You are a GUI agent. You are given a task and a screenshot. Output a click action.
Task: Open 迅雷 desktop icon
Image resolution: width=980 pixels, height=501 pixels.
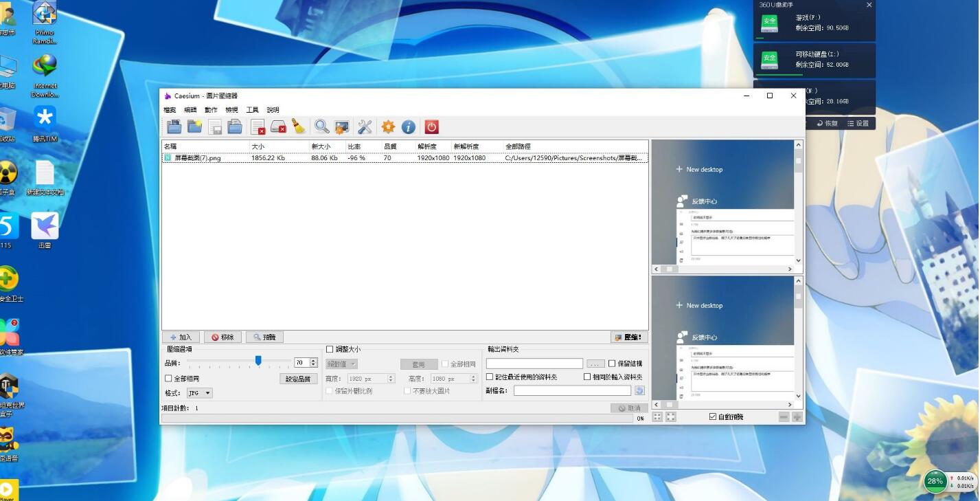point(45,230)
